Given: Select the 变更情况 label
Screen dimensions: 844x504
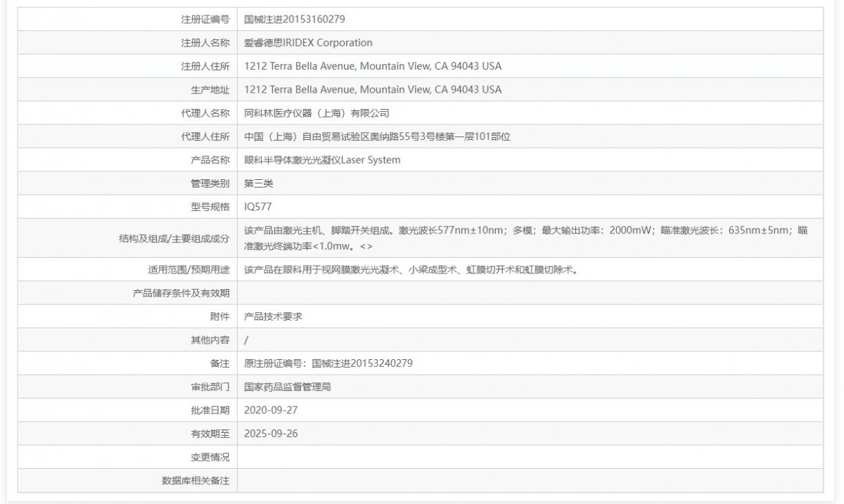Looking at the screenshot, I should 210,457.
